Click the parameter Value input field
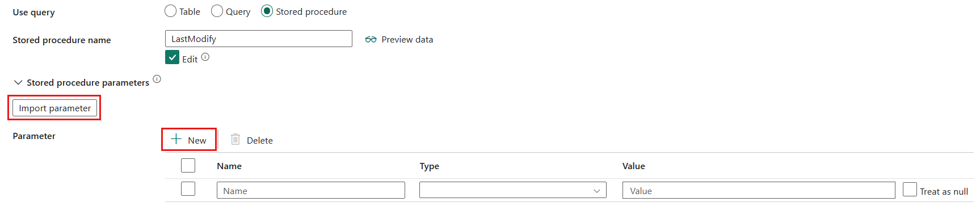Screen dimensions: 980x210 click(x=759, y=190)
